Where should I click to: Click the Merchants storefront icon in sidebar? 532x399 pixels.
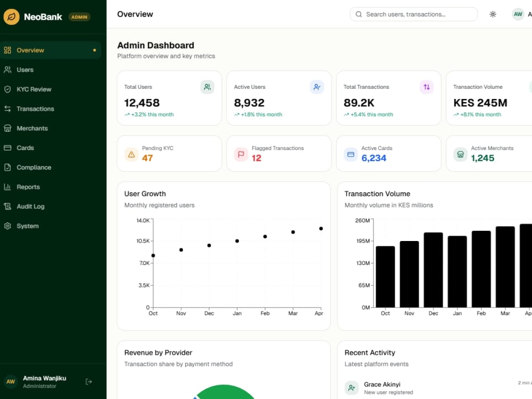7,128
